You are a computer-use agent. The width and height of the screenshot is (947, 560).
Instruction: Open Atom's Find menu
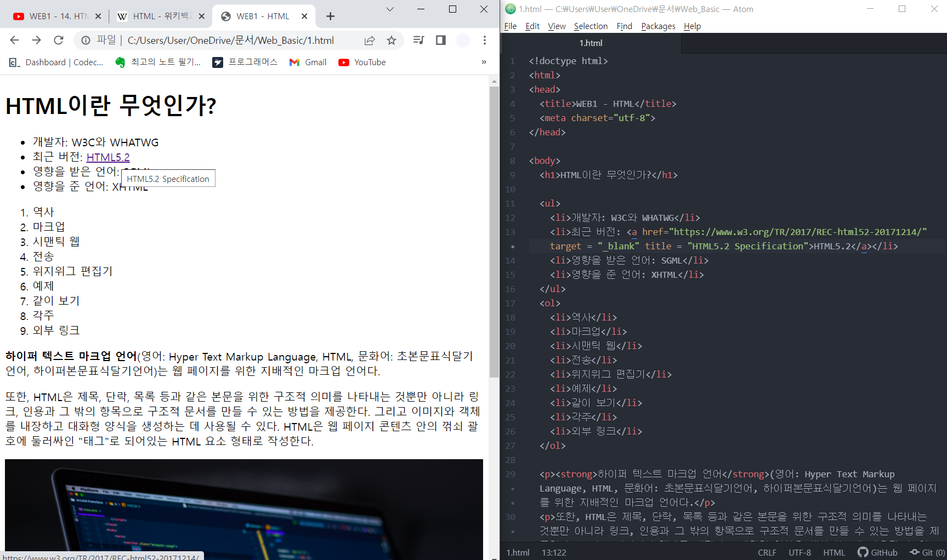[x=624, y=26]
